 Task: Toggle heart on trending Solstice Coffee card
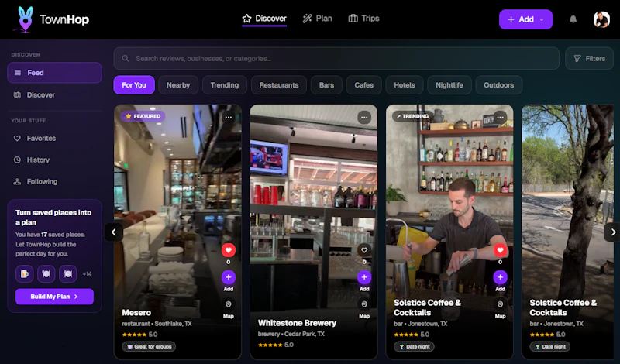500,250
